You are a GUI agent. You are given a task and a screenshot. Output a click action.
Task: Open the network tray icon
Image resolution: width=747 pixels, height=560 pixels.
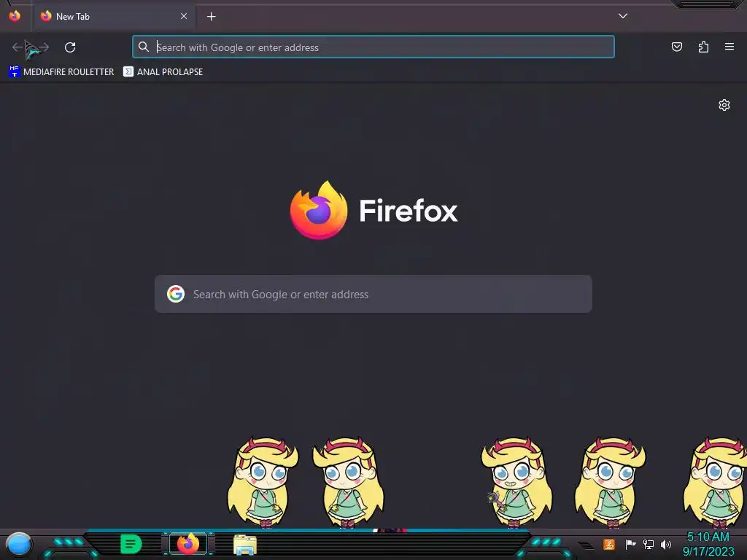tap(648, 544)
